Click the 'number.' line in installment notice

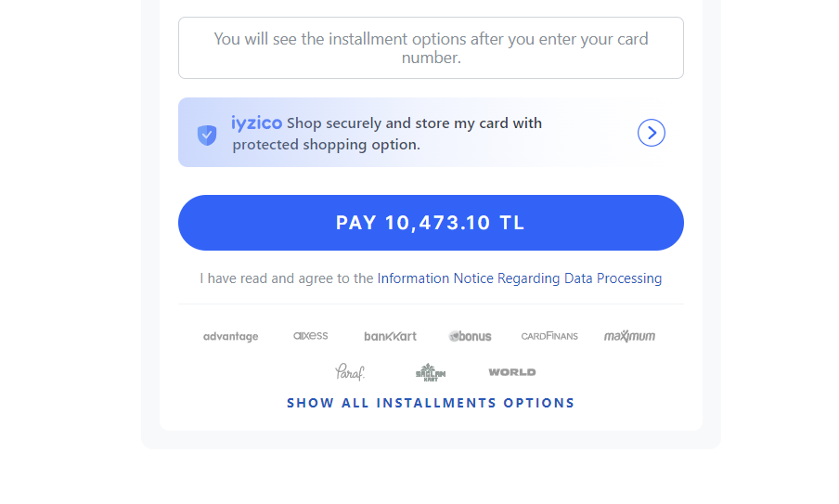coord(432,58)
